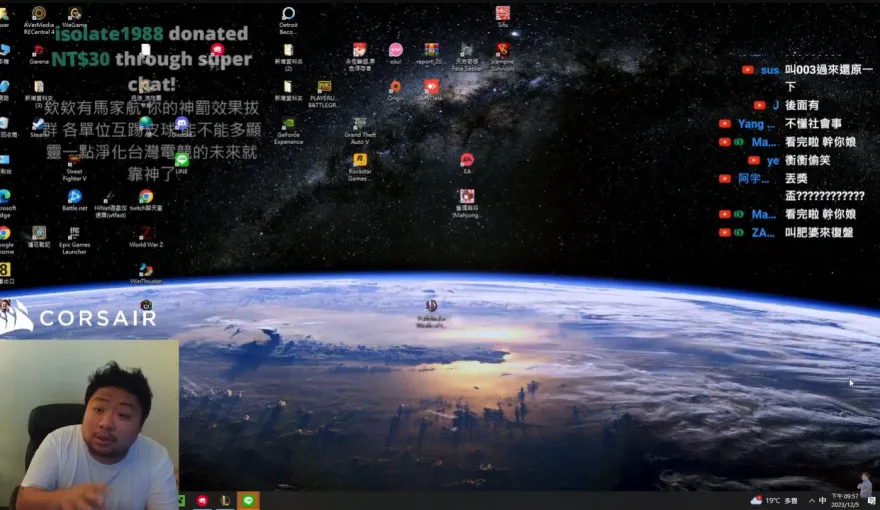Click the taskbar clock and date
The width and height of the screenshot is (880, 510).
pos(844,500)
